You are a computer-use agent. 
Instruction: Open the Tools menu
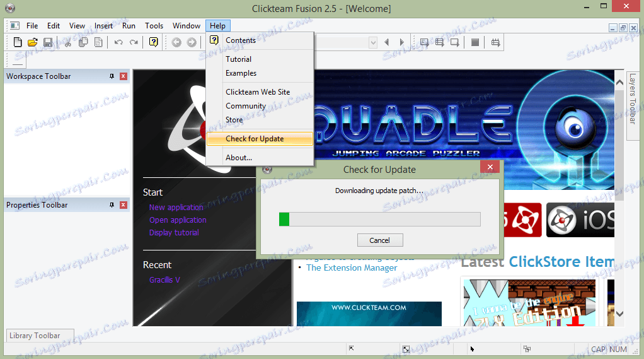(154, 25)
